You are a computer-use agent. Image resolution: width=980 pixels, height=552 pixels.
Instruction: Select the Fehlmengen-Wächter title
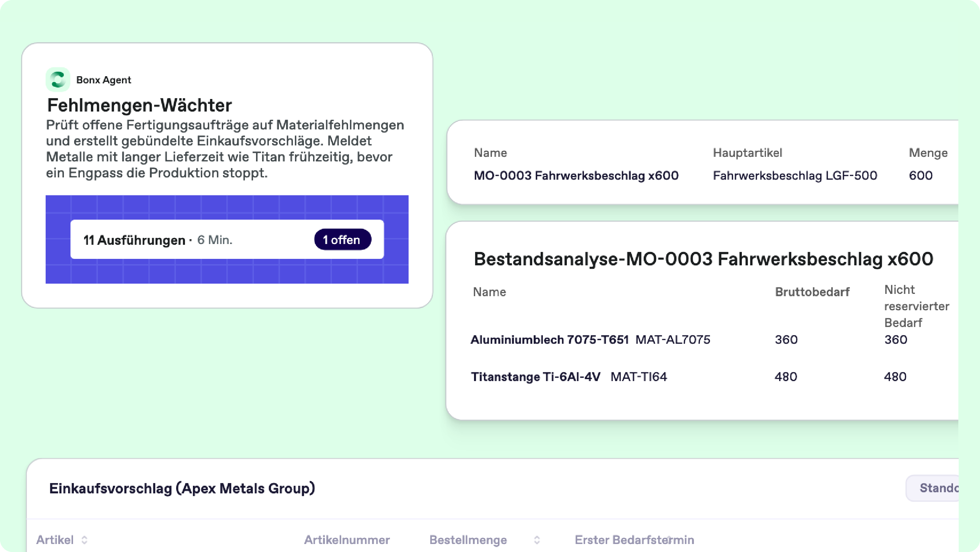[139, 105]
